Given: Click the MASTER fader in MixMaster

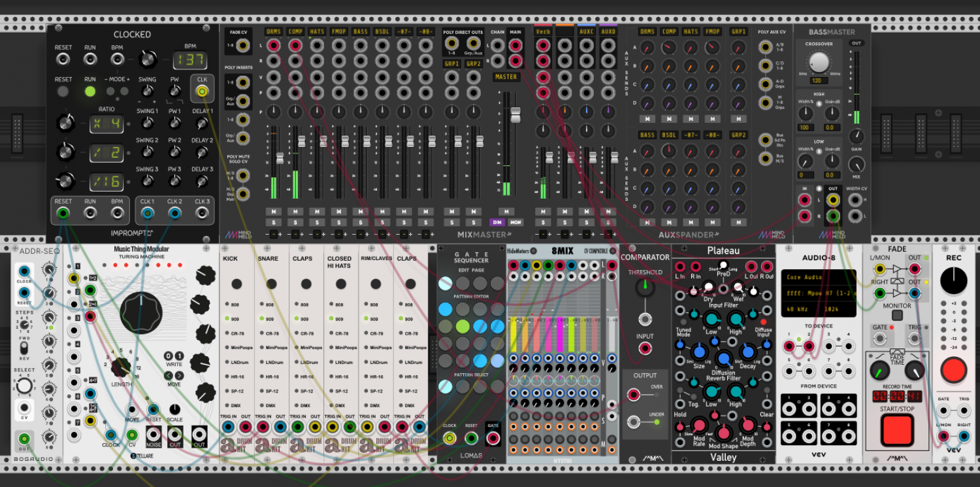Looking at the screenshot, I should (516, 115).
